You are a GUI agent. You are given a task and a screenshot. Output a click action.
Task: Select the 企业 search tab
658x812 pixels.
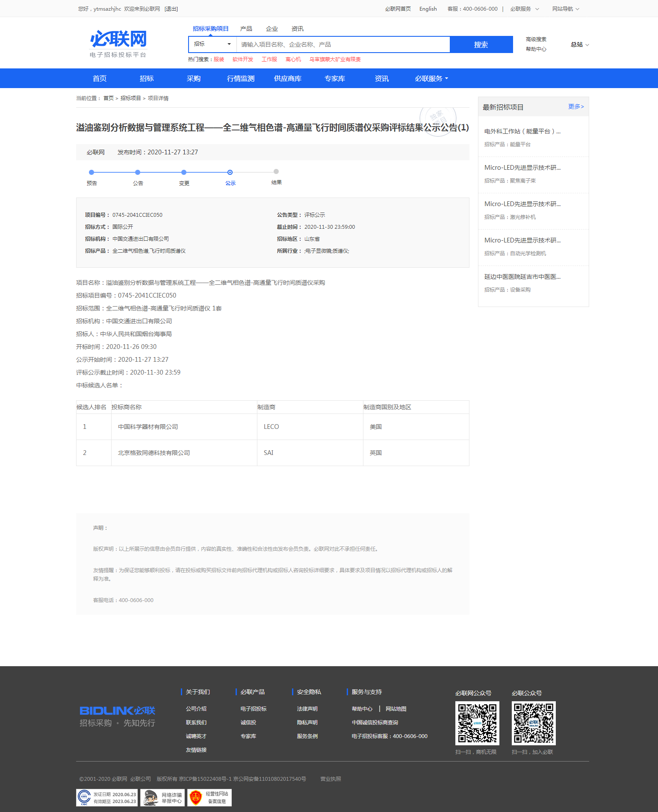coord(272,29)
